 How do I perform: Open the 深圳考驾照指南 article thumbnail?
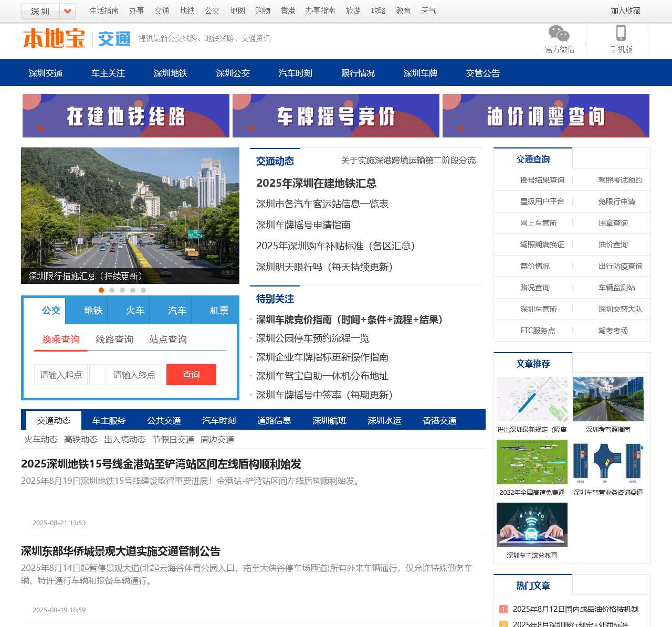point(608,400)
